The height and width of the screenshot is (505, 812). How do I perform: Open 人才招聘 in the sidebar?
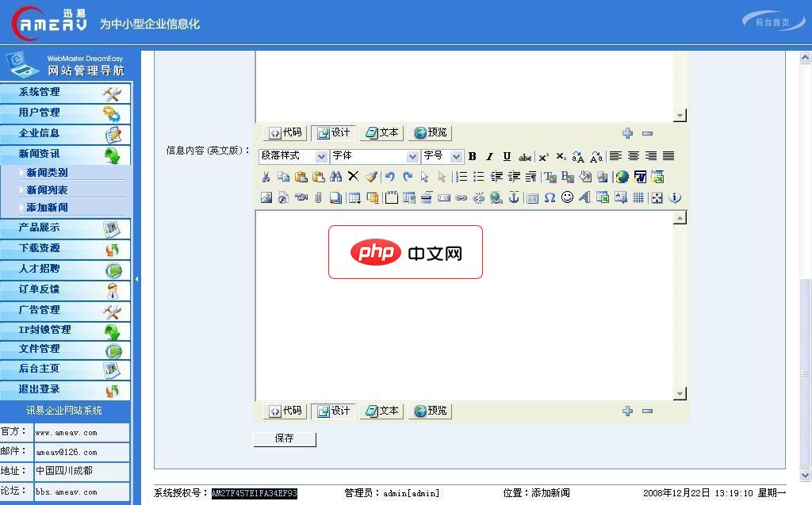pos(65,270)
